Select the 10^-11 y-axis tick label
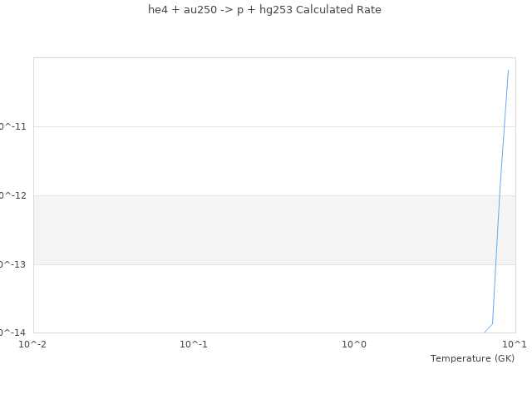This screenshot has width=532, height=399. (13, 126)
